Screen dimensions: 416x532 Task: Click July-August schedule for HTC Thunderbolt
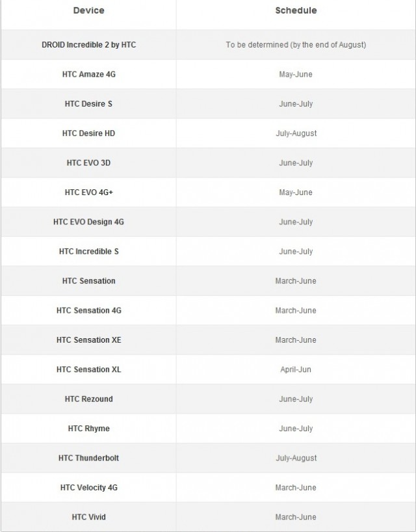click(x=296, y=458)
